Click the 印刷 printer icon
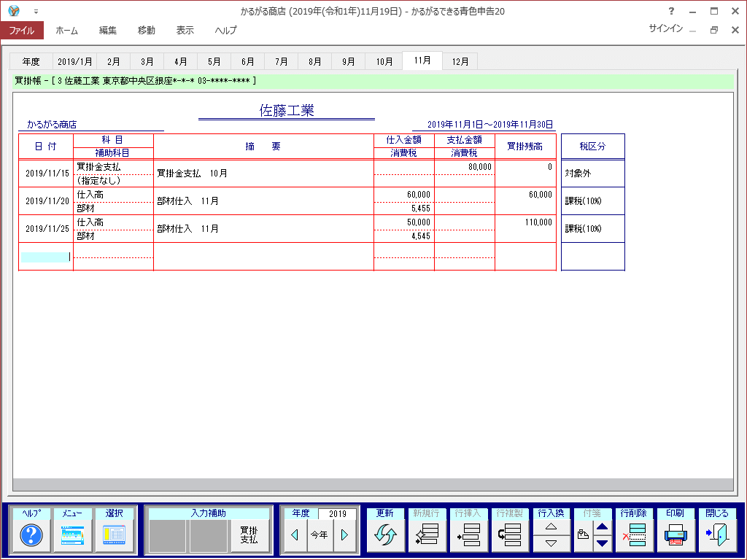This screenshot has width=747, height=560. pyautogui.click(x=676, y=534)
